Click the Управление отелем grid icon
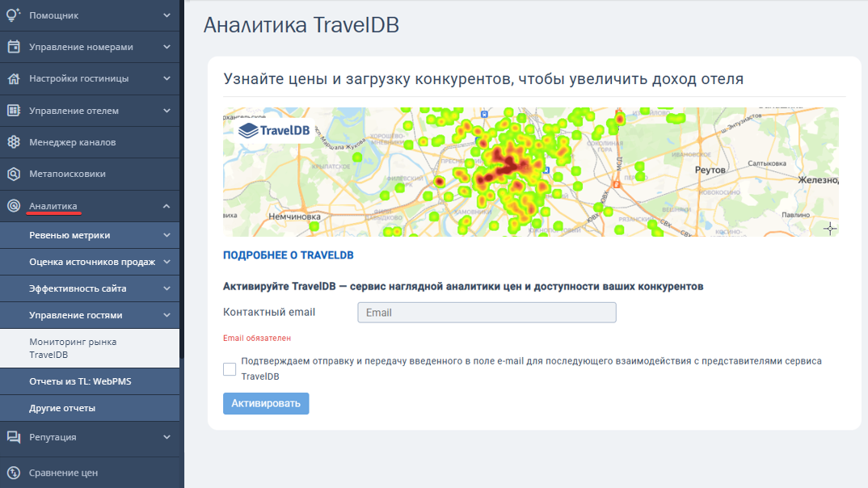Image resolution: width=868 pixels, height=488 pixels. [x=13, y=110]
